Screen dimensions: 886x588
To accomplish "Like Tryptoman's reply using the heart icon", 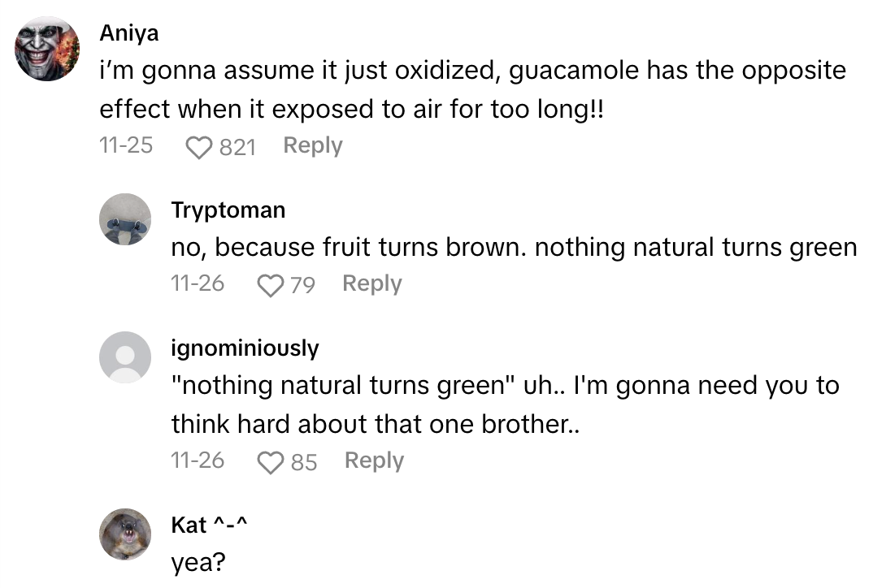I will (x=269, y=283).
